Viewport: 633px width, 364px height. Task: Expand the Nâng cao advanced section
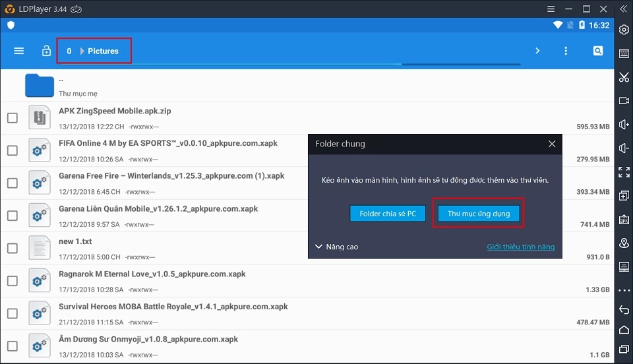[337, 247]
